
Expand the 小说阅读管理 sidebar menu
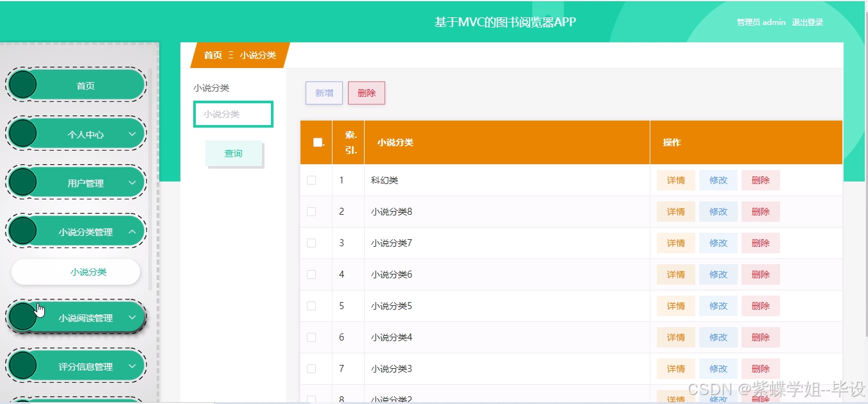click(76, 317)
